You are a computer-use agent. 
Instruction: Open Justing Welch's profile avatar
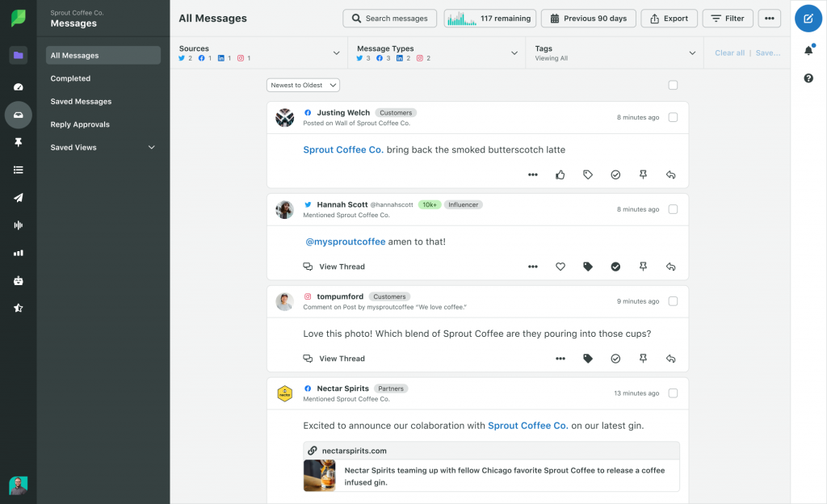pyautogui.click(x=285, y=118)
